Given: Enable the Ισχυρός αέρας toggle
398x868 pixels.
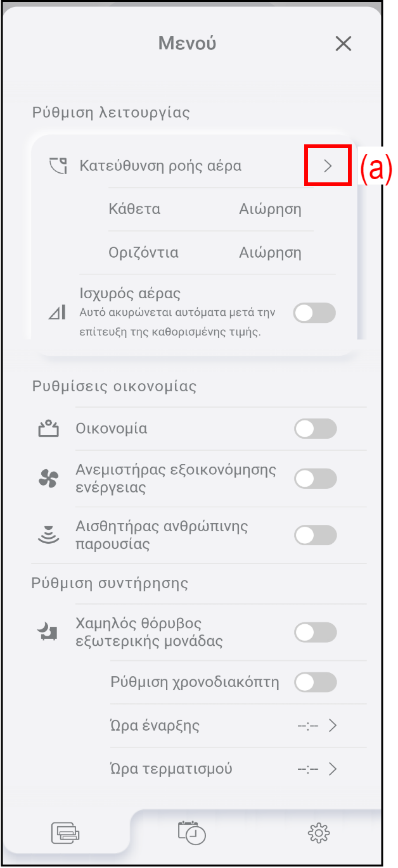Looking at the screenshot, I should point(315,313).
